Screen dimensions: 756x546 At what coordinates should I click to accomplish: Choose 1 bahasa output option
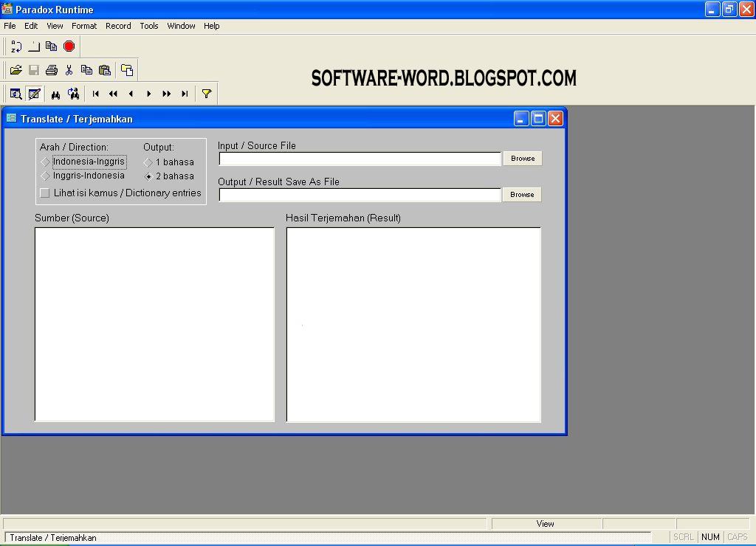tap(169, 162)
